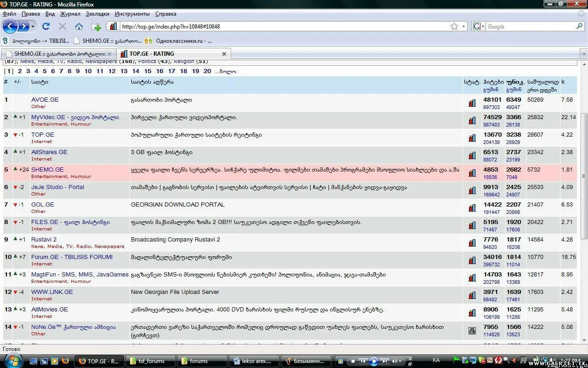The height and width of the screenshot is (368, 588).
Task: Open the AVOE.GE site link
Action: [x=45, y=100]
